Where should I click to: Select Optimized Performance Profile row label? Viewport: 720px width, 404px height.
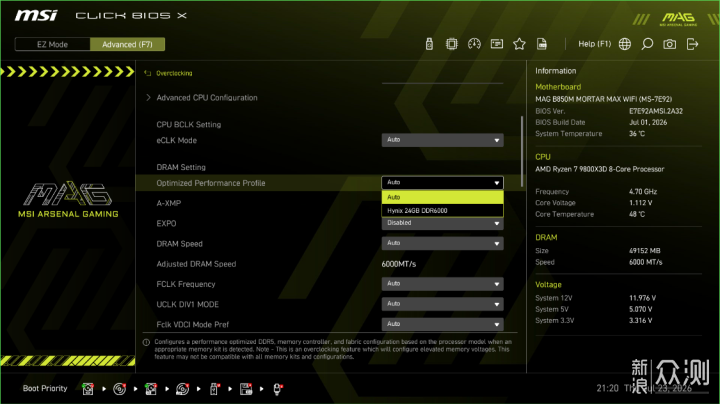[211, 183]
